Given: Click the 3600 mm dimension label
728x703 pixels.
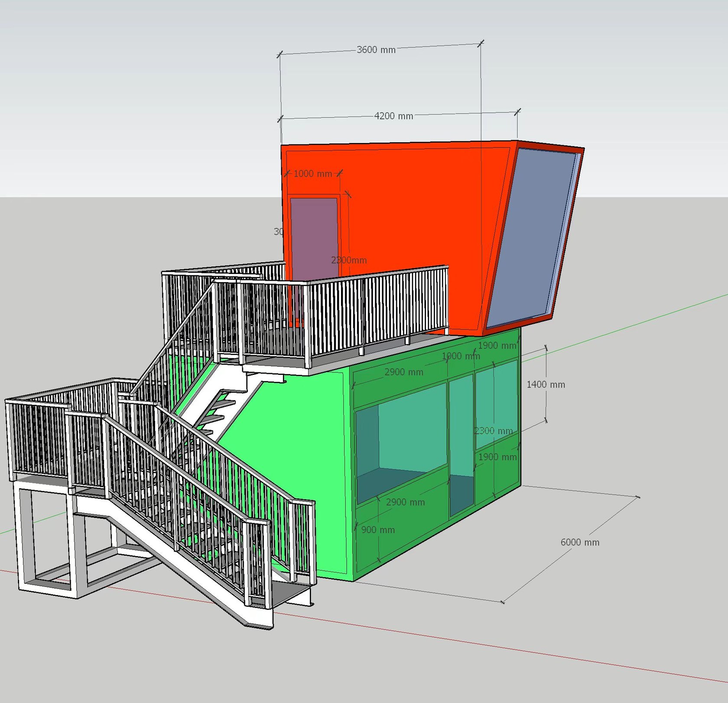Looking at the screenshot, I should 376,50.
